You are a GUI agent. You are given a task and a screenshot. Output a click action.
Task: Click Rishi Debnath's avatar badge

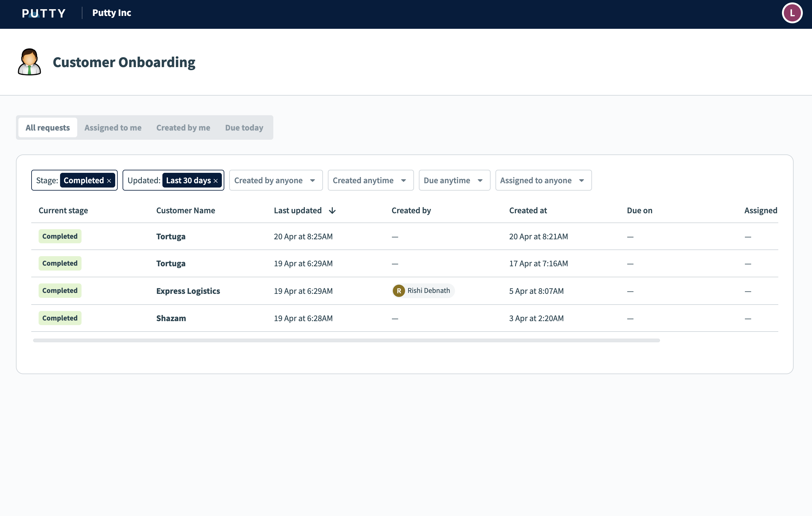coord(399,291)
